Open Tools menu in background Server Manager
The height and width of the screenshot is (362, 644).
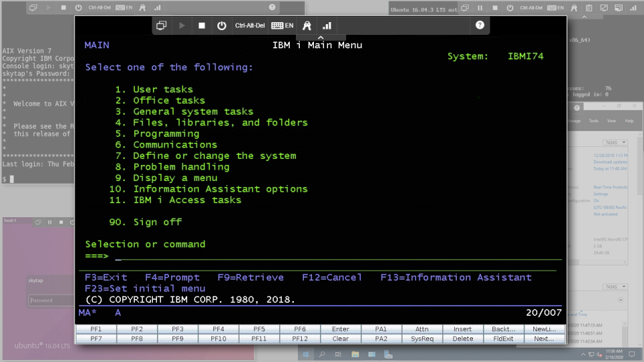[594, 121]
